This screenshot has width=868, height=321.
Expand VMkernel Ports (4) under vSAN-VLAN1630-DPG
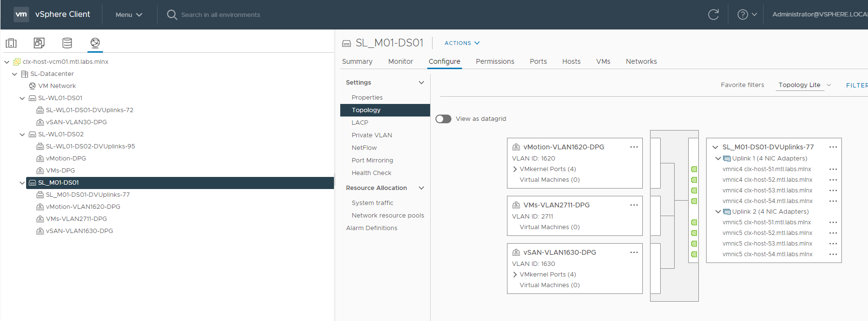tap(515, 275)
